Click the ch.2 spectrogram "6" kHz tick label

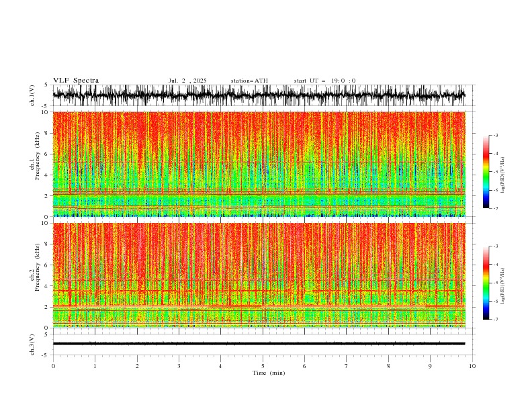(47, 265)
